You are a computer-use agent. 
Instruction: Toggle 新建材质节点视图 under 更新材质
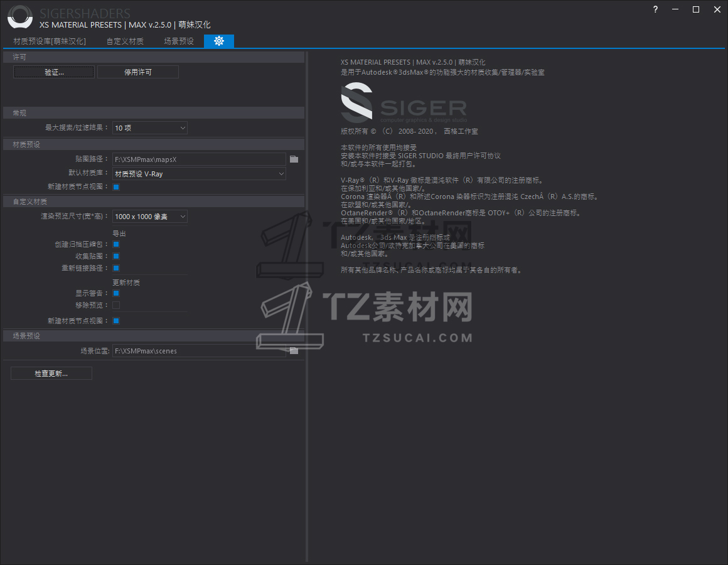pyautogui.click(x=116, y=321)
